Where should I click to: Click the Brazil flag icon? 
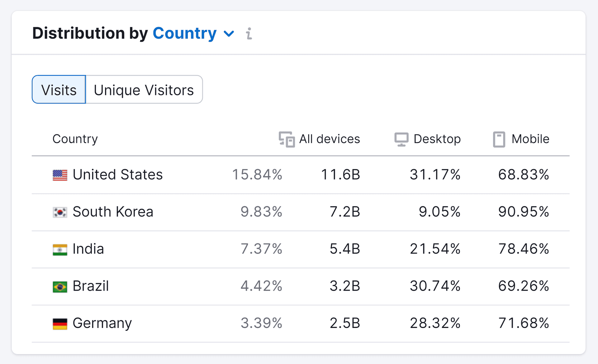(x=60, y=287)
